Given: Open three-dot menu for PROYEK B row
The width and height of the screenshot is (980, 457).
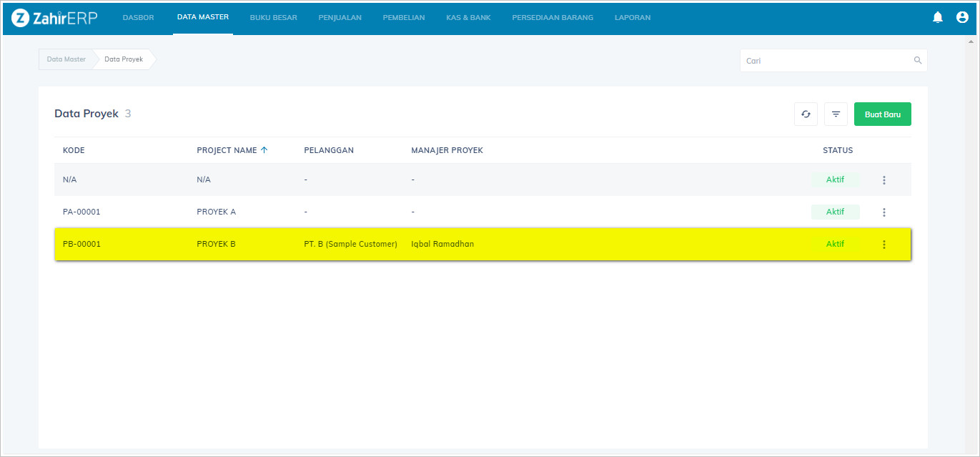Looking at the screenshot, I should pos(884,245).
